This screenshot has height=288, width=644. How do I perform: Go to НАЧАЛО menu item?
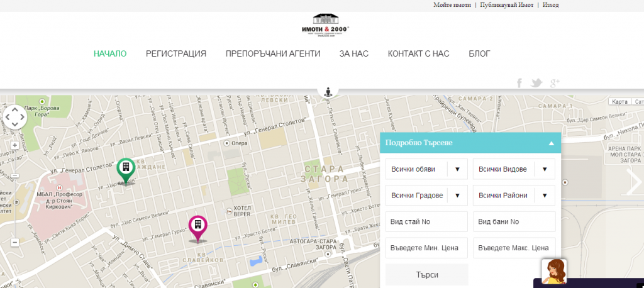point(110,54)
